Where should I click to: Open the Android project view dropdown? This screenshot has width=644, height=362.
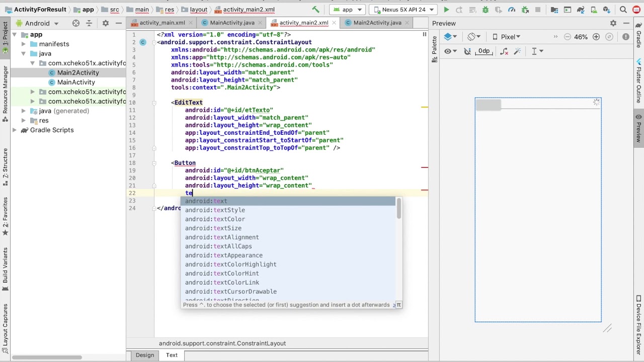38,23
